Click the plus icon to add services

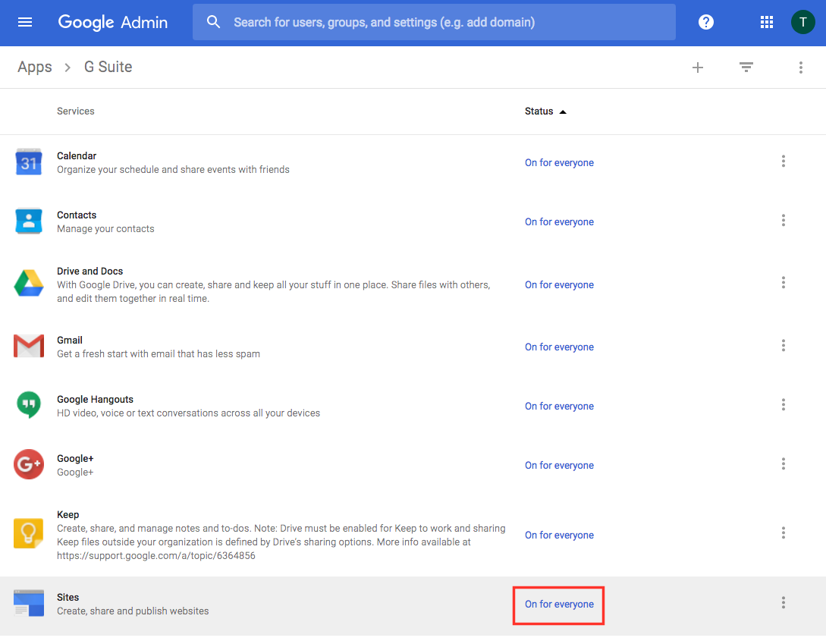click(x=698, y=68)
